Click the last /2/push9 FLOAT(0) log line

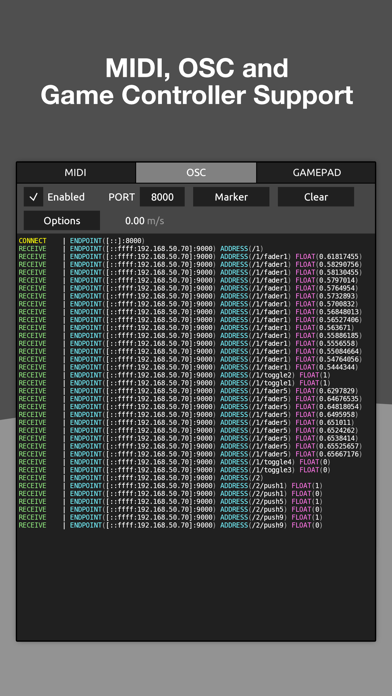pyautogui.click(x=170, y=526)
